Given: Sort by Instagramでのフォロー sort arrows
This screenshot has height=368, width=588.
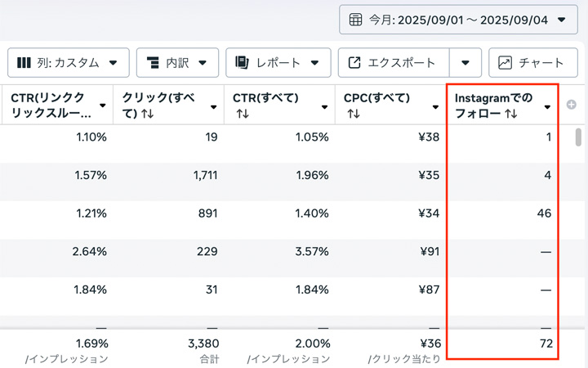Looking at the screenshot, I should (511, 114).
